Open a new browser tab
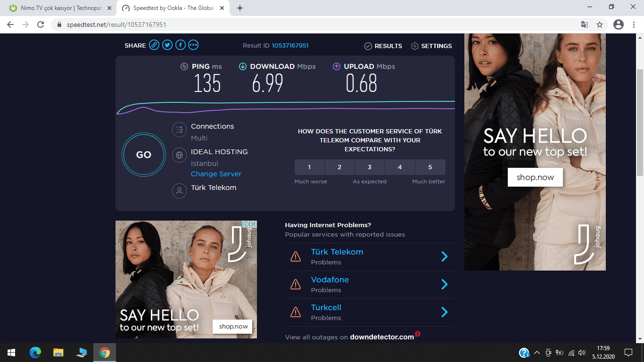644x362 pixels. click(240, 8)
